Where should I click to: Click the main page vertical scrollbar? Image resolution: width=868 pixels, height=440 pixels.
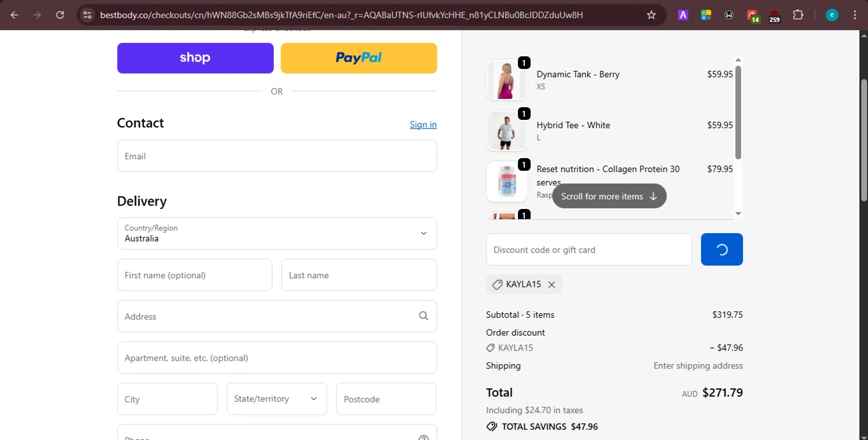(864, 140)
